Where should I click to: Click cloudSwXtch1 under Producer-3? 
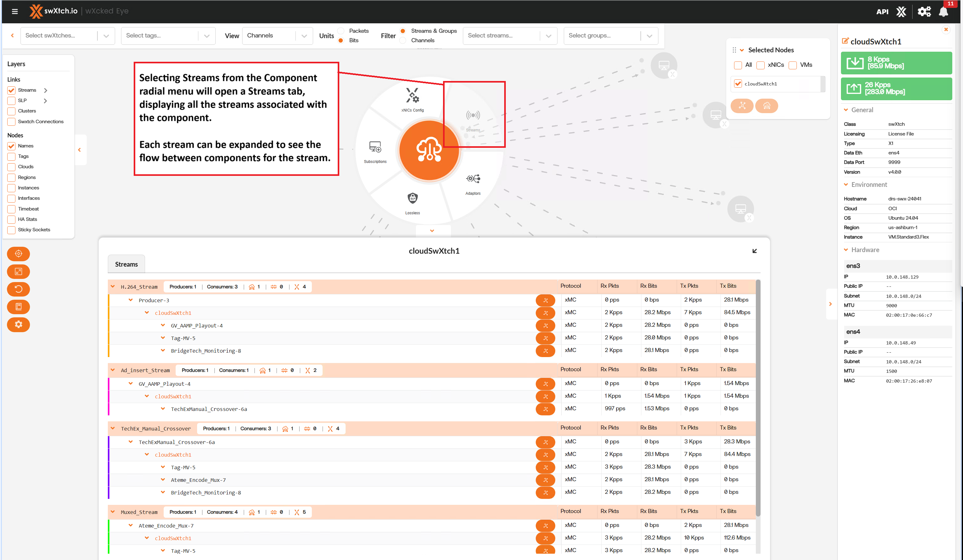(173, 313)
